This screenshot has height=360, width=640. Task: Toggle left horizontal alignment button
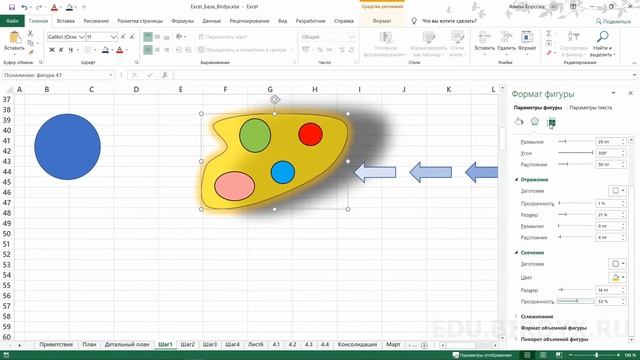[x=148, y=50]
